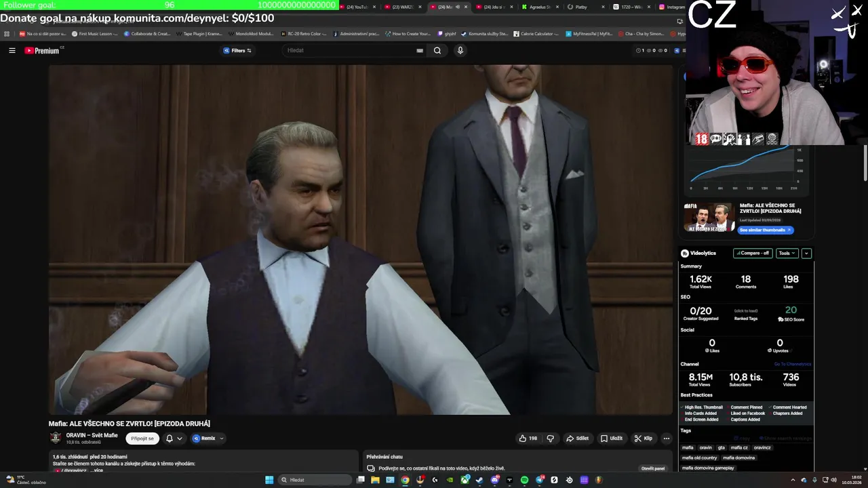
Task: Toggle Videolytics Compare - off button
Action: pyautogui.click(x=753, y=253)
